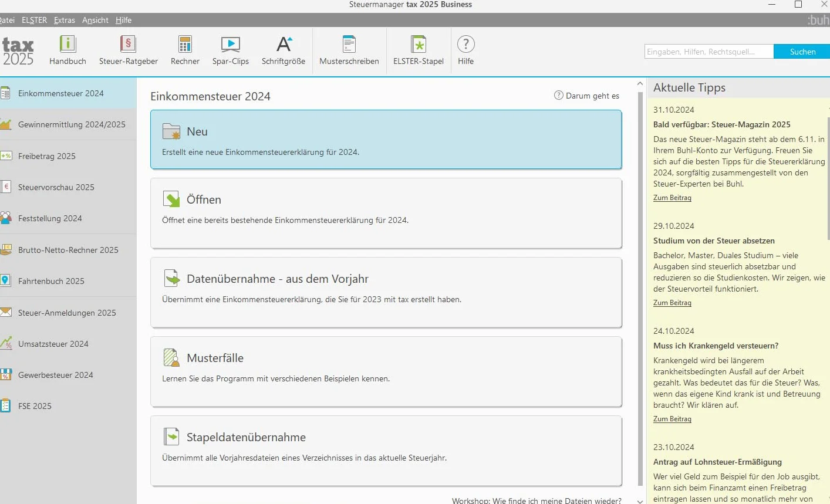830x504 pixels.
Task: Click the Öffnen green arrow icon
Action: (171, 199)
